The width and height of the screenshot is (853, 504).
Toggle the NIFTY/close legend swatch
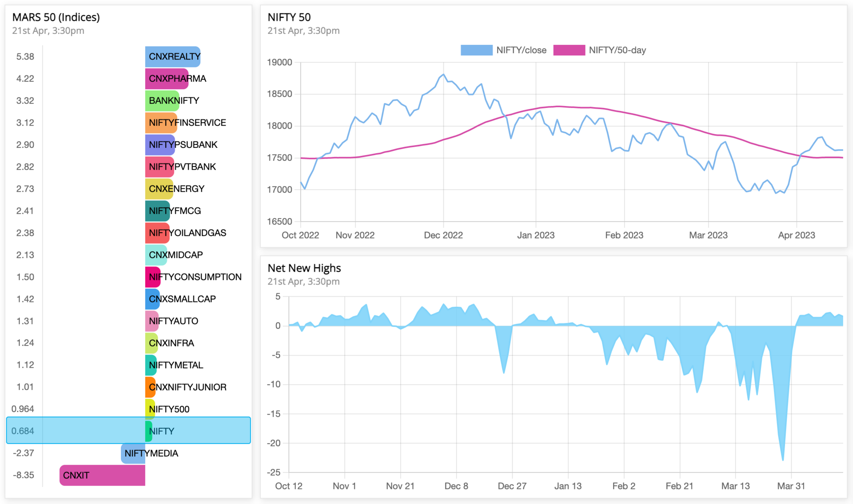tap(476, 50)
